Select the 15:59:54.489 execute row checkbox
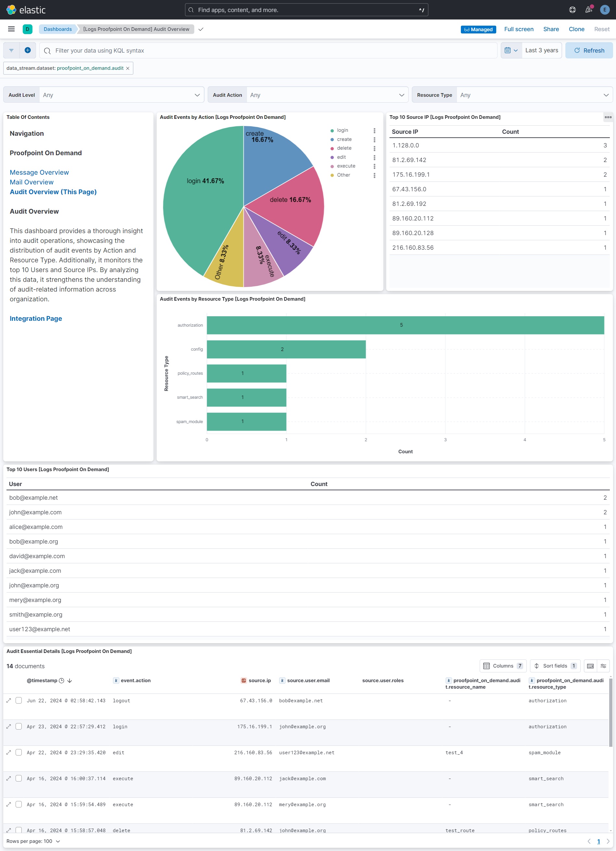The height and width of the screenshot is (851, 616). (x=19, y=805)
